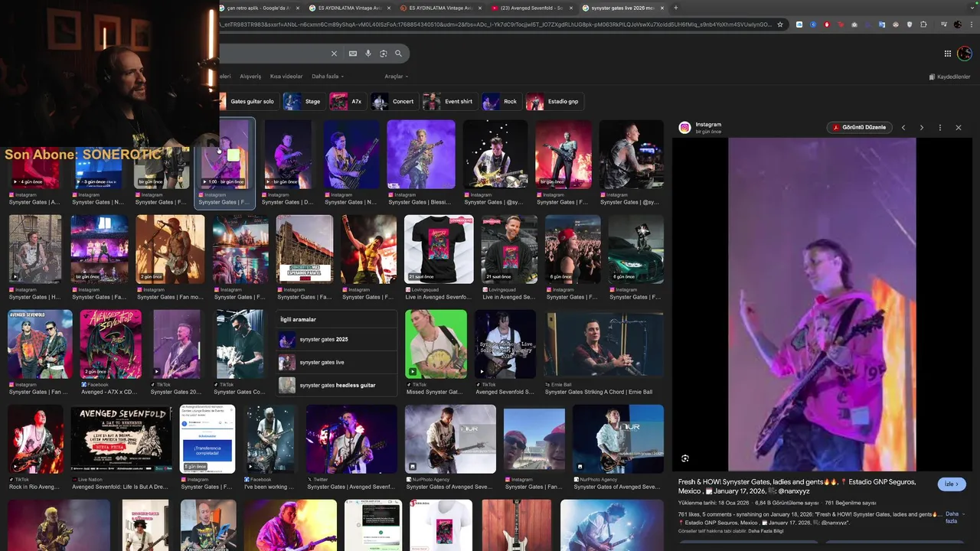Open Daha Fazla Bilgi copyright link

click(x=766, y=531)
